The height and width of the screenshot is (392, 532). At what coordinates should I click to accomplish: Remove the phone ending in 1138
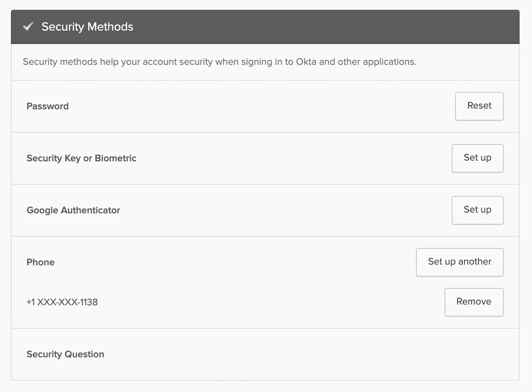[x=473, y=302]
